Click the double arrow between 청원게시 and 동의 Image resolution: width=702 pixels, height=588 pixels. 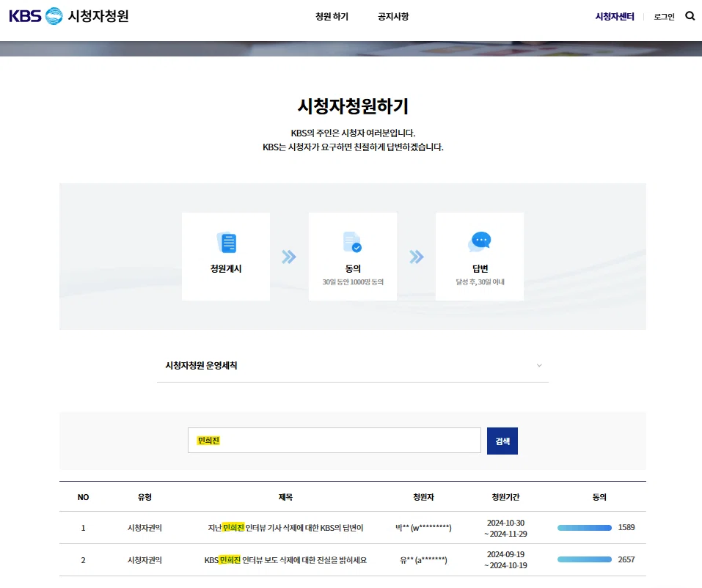289,257
